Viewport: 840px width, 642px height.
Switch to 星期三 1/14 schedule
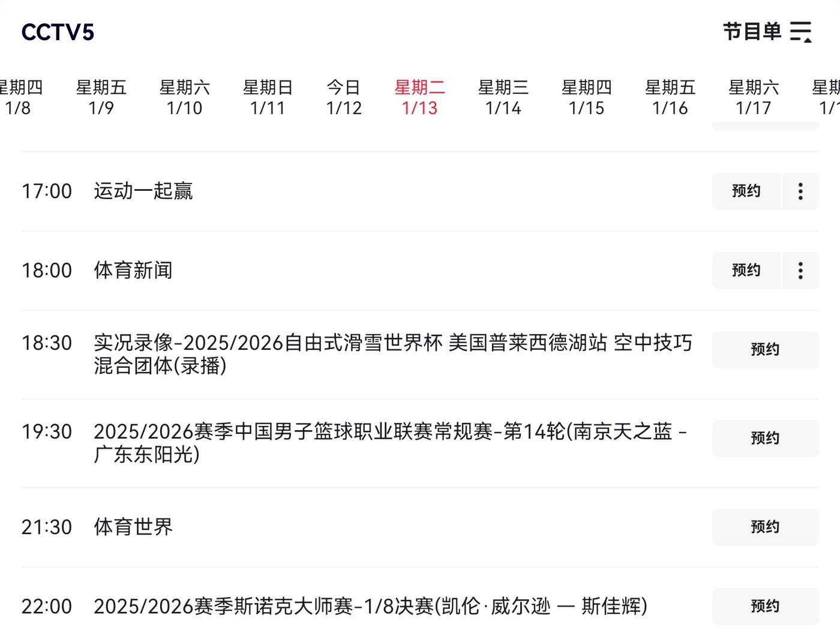tap(503, 98)
